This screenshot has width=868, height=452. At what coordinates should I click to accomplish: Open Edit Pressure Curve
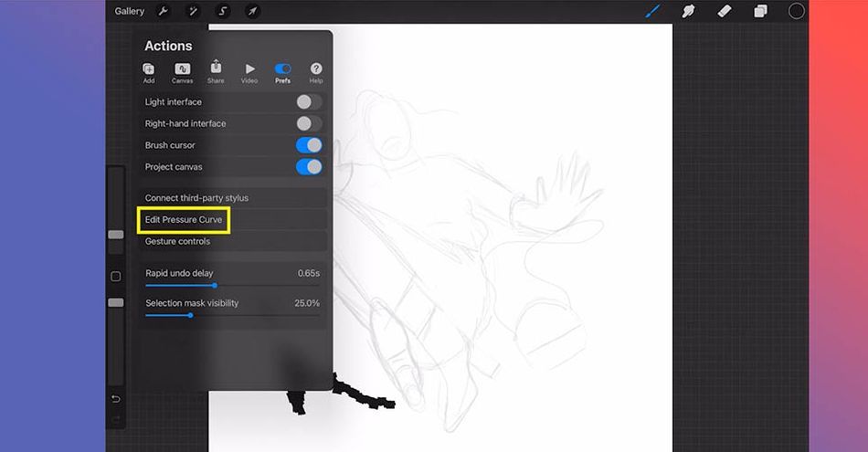tap(232, 220)
